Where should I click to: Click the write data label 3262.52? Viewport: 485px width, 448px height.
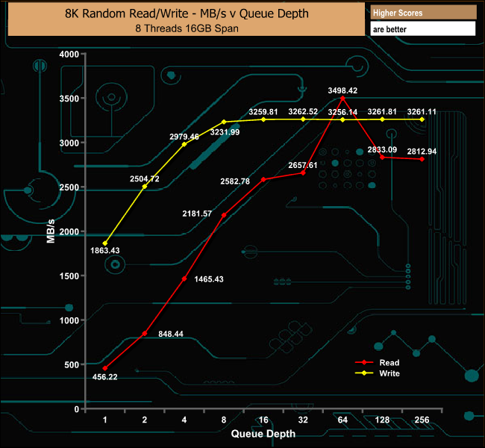point(303,111)
